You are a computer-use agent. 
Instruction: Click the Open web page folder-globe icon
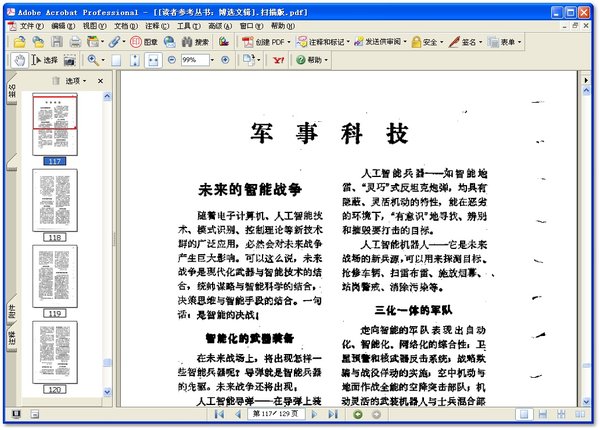pos(38,42)
